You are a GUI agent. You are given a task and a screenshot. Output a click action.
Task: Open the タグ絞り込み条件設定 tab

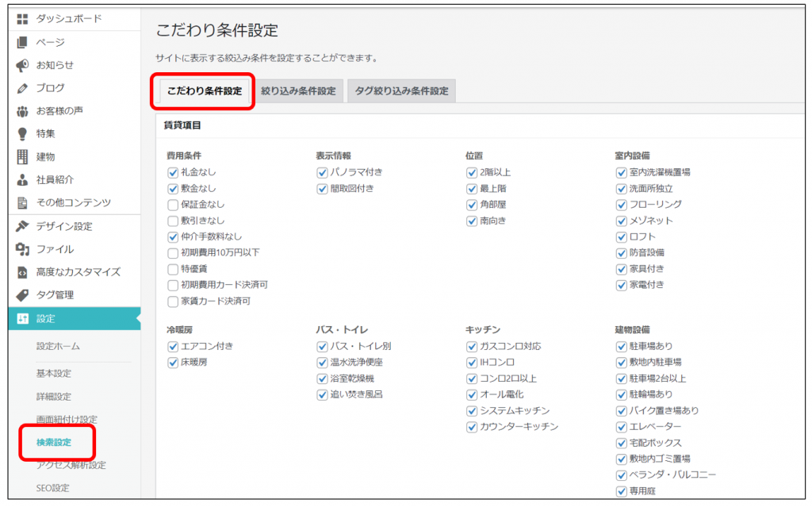click(401, 91)
